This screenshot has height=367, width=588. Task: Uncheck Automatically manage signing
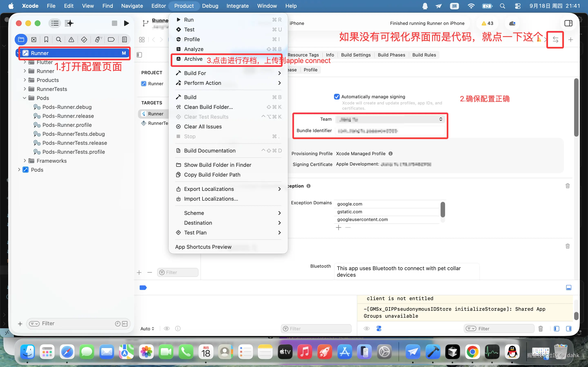pos(337,97)
